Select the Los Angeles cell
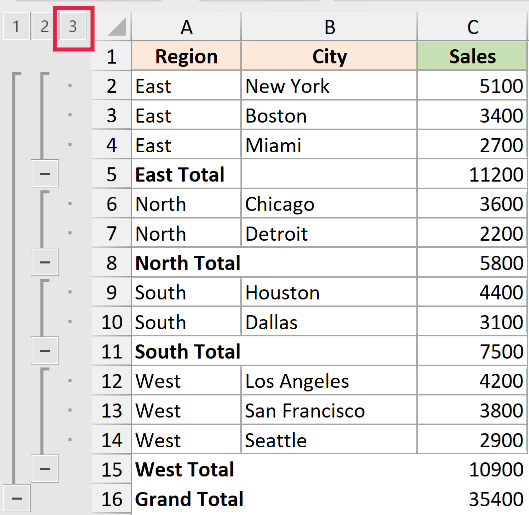This screenshot has height=515, width=529. [329, 381]
